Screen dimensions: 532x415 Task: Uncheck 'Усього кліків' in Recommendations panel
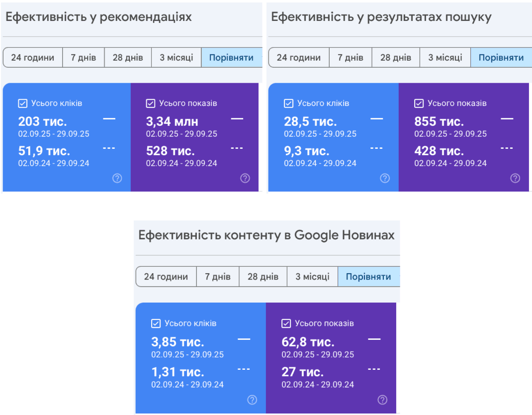point(22,104)
